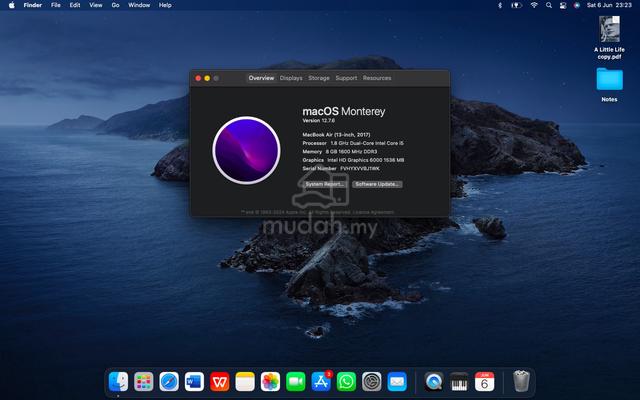
Task: Click 'MacBook Air (13-inch, 2017)' text
Action: tap(336, 135)
